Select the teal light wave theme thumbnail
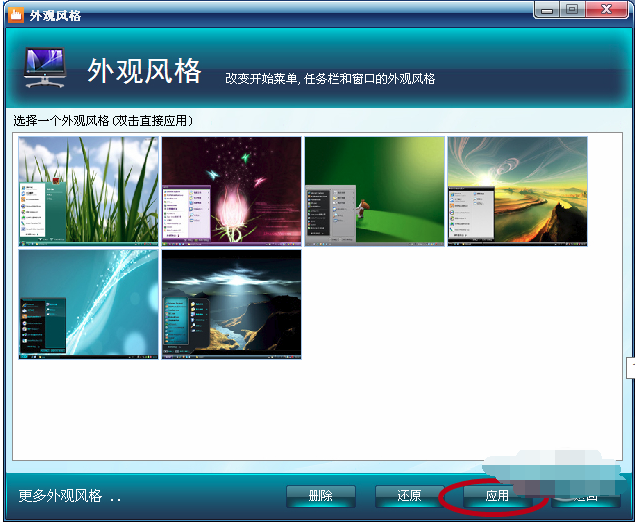 click(88, 304)
